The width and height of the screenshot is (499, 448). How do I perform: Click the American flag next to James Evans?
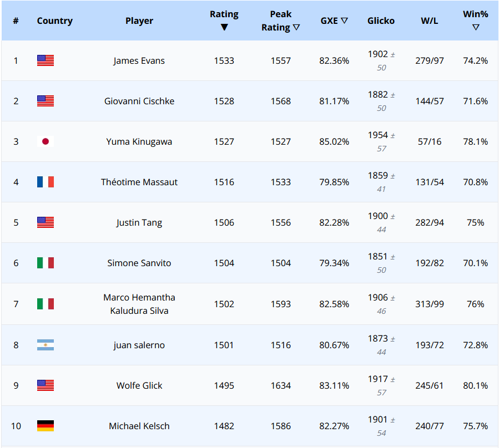[x=45, y=60]
